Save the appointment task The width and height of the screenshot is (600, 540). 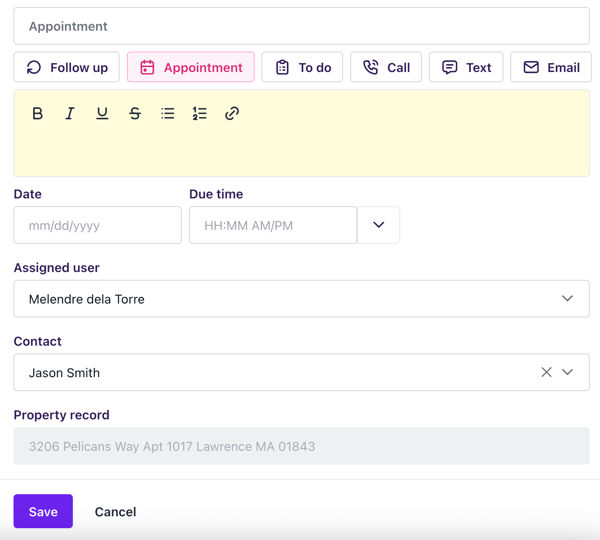43,511
